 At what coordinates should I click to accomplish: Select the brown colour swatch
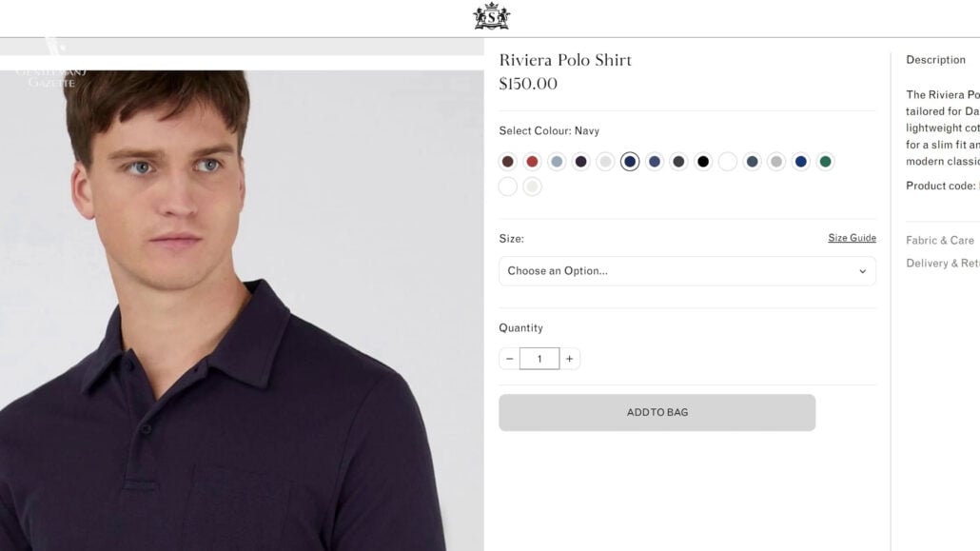[507, 161]
